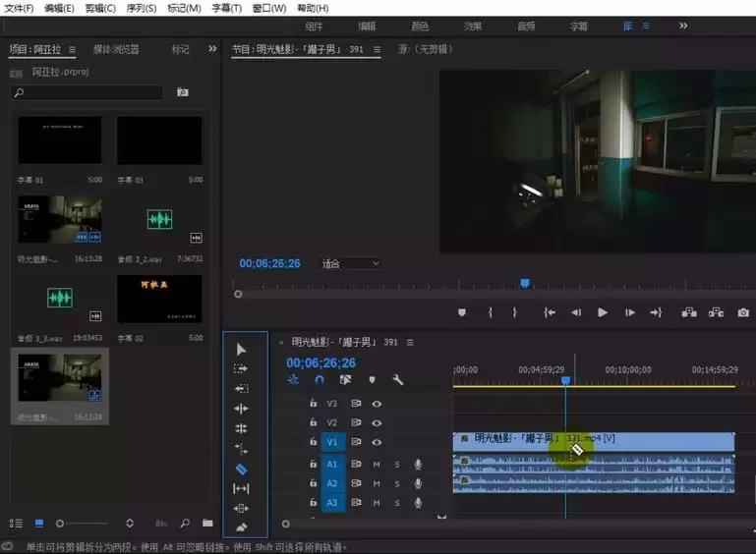Click the Export Frame camera icon
The image size is (756, 554).
click(743, 312)
